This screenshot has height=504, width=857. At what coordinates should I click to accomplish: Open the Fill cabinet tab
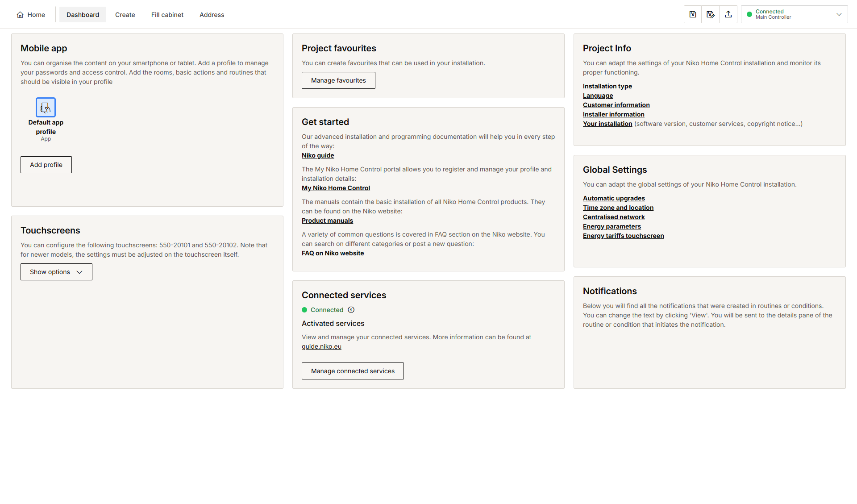[167, 15]
